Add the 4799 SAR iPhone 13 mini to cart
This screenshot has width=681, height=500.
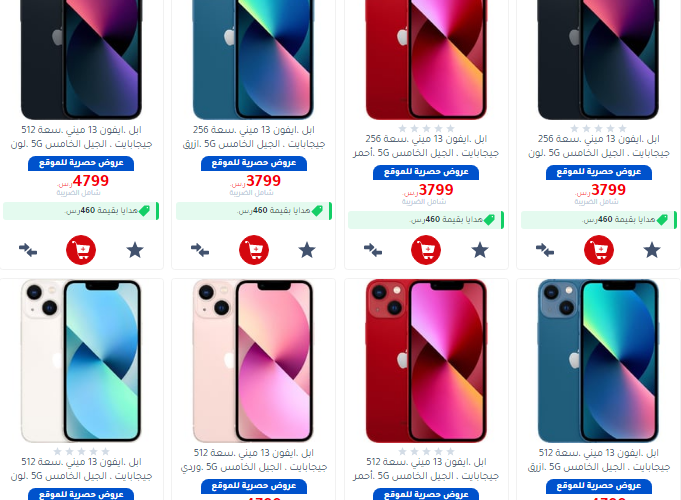[81, 250]
